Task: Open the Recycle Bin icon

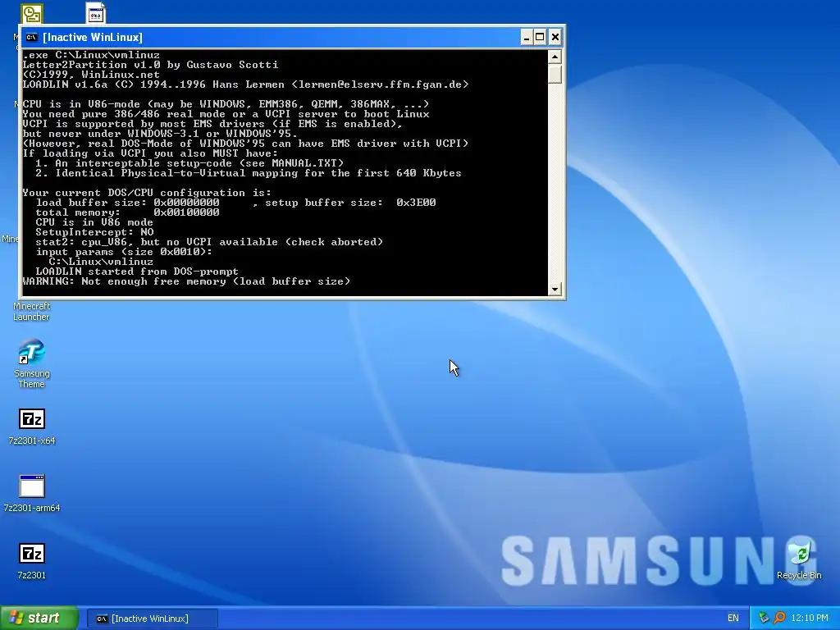Action: coord(799,559)
